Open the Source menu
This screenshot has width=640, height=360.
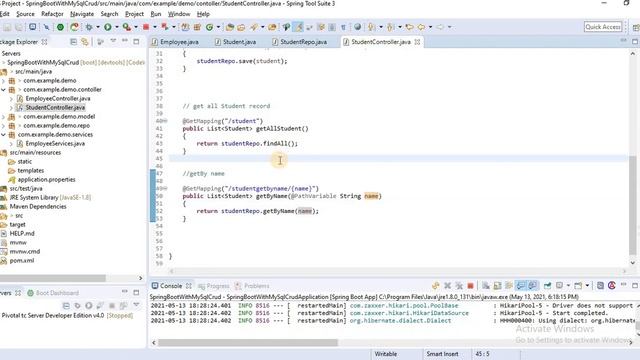[x=25, y=14]
